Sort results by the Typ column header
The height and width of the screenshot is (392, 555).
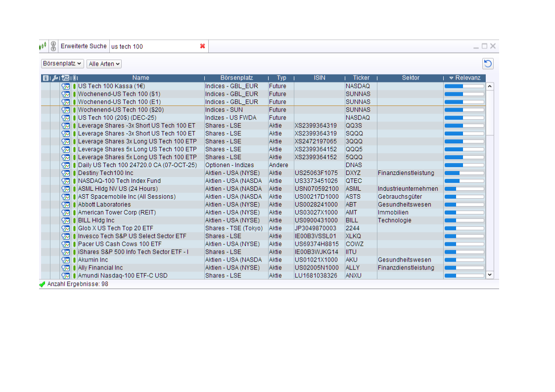pyautogui.click(x=281, y=78)
